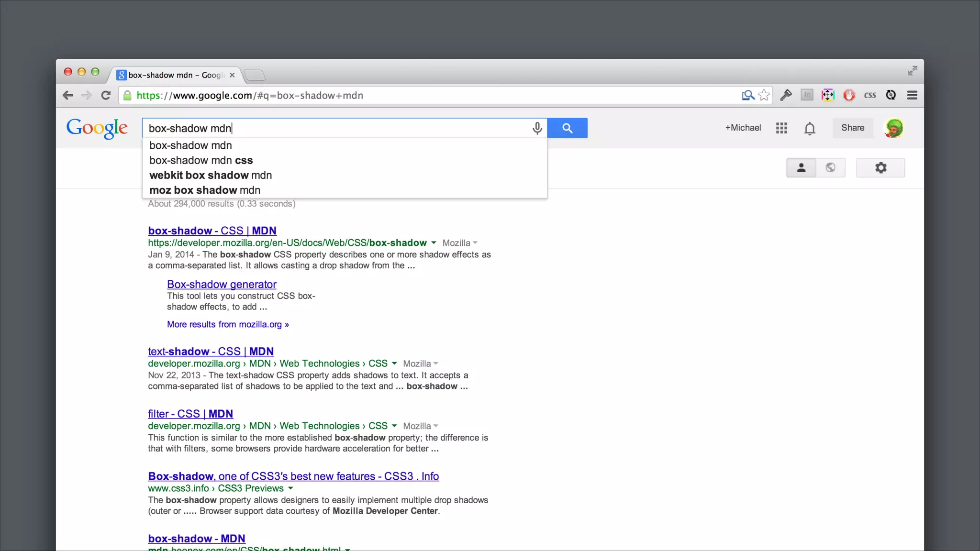Open search settings gear
980x551 pixels.
[880, 168]
